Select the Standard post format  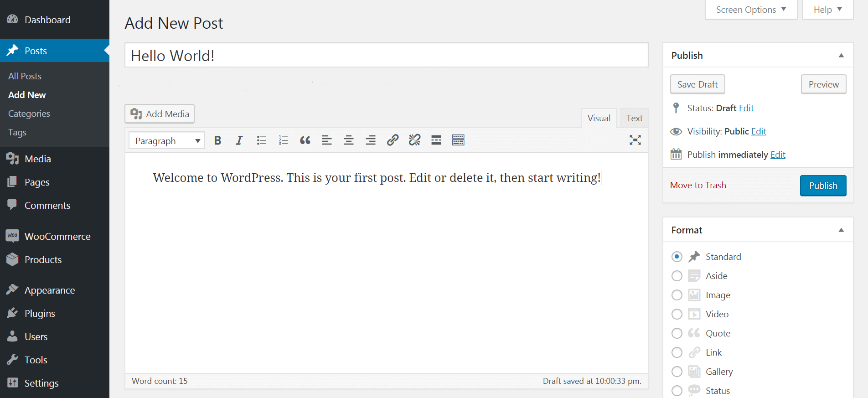tap(677, 257)
